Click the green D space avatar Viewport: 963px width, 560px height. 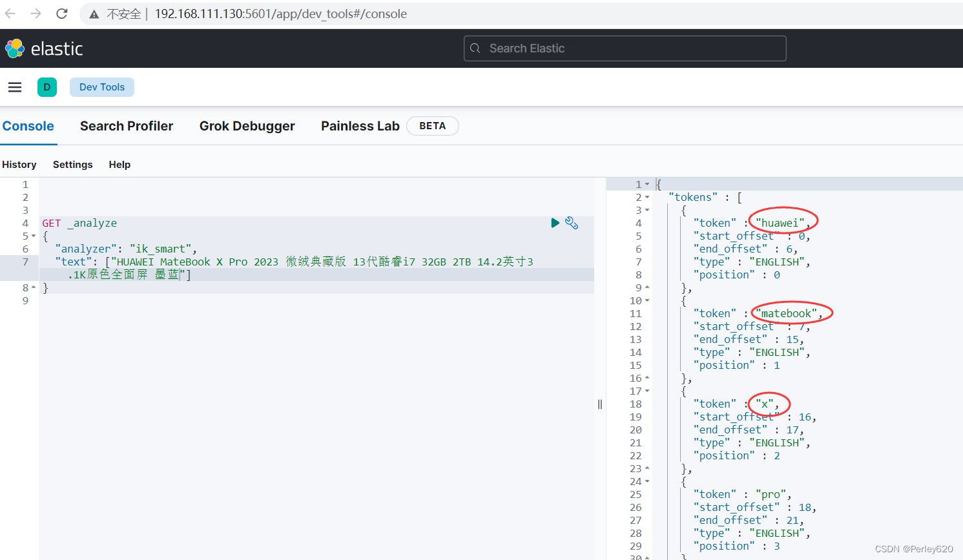[x=47, y=87]
